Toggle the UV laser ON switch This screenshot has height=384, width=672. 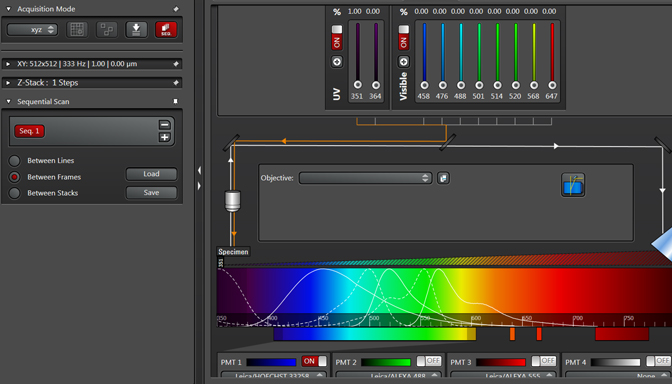point(337,37)
